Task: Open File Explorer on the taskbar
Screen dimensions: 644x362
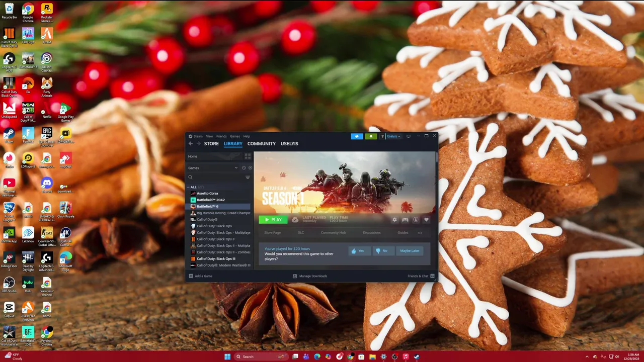Action: click(372, 356)
